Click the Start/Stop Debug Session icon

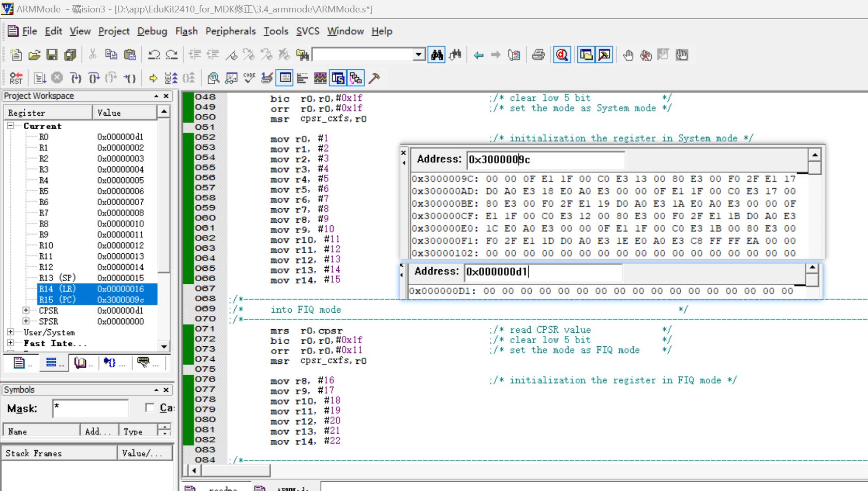coord(562,55)
